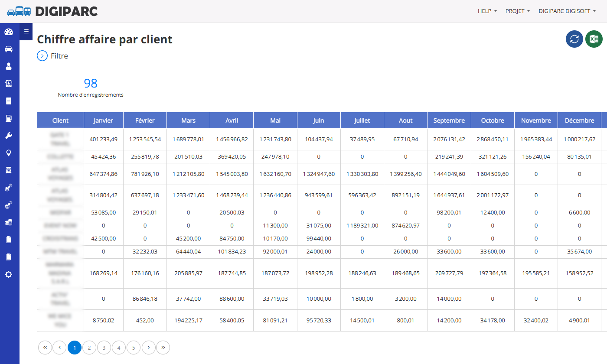Select cell value 35 674,00
Image resolution: width=607 pixels, height=364 pixels.
579,251
